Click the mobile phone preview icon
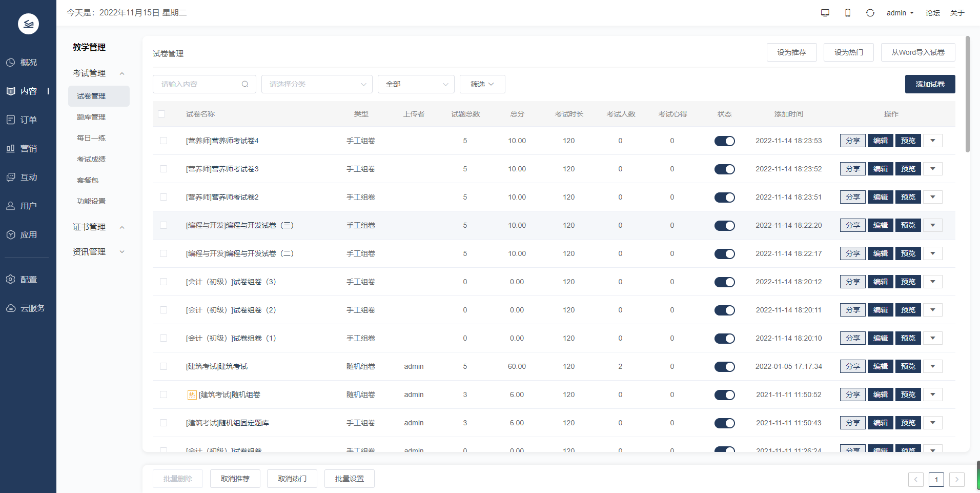 [847, 13]
